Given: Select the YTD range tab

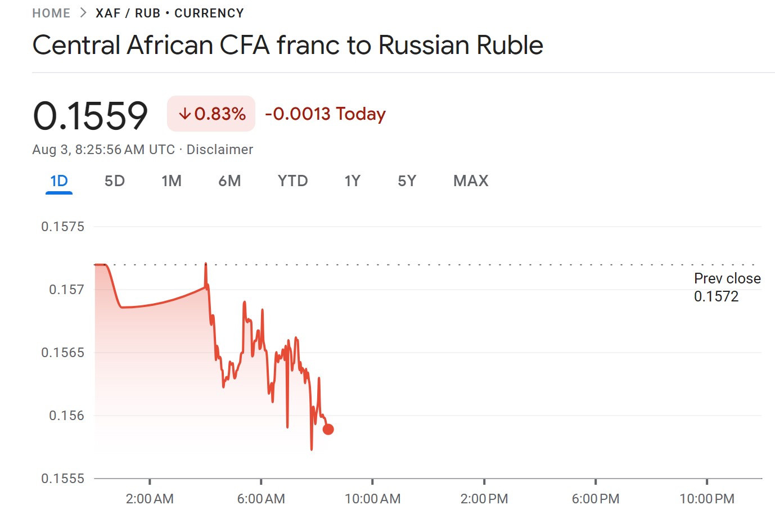Looking at the screenshot, I should pyautogui.click(x=293, y=181).
